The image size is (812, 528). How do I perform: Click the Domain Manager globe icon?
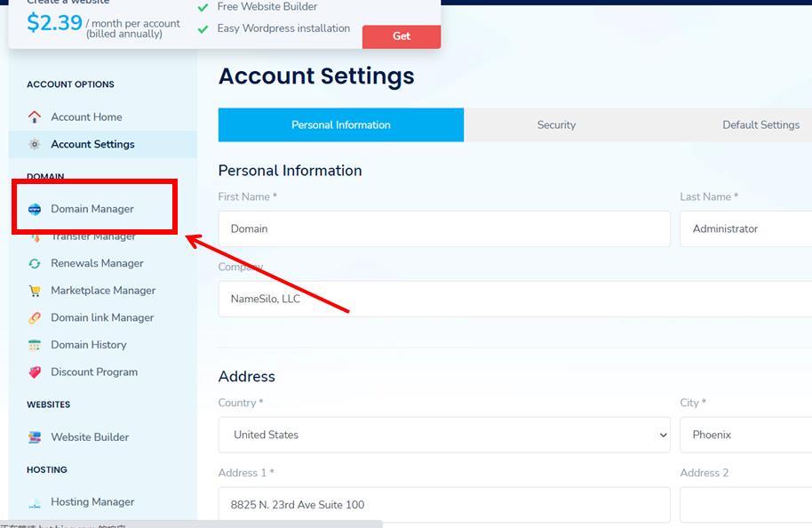pos(34,209)
